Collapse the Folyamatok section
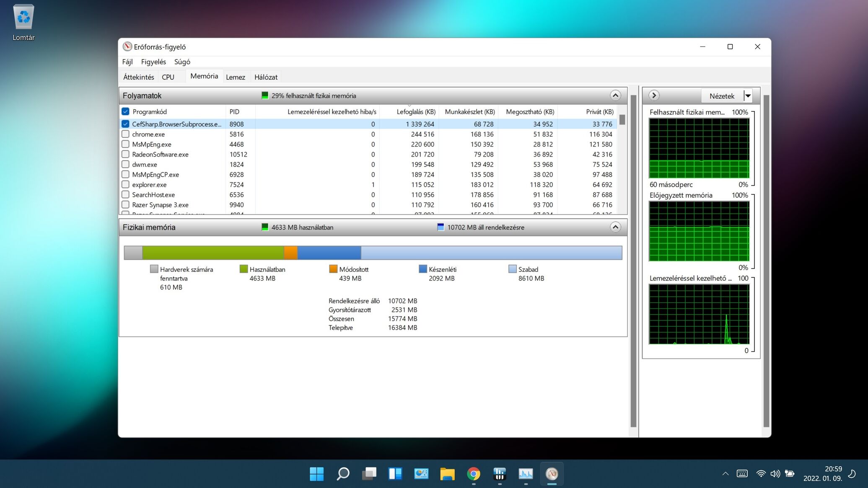The width and height of the screenshot is (868, 488). (615, 96)
